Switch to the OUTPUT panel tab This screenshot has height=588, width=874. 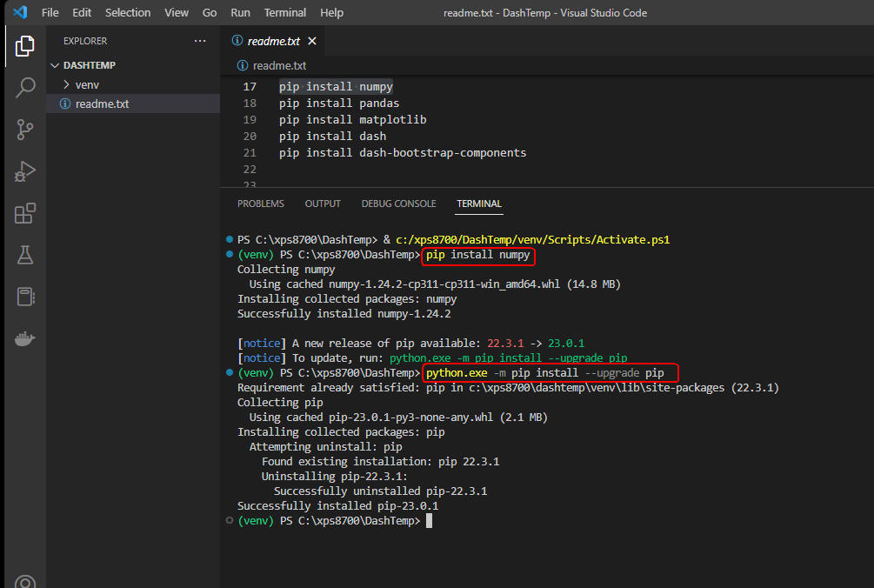tap(323, 204)
